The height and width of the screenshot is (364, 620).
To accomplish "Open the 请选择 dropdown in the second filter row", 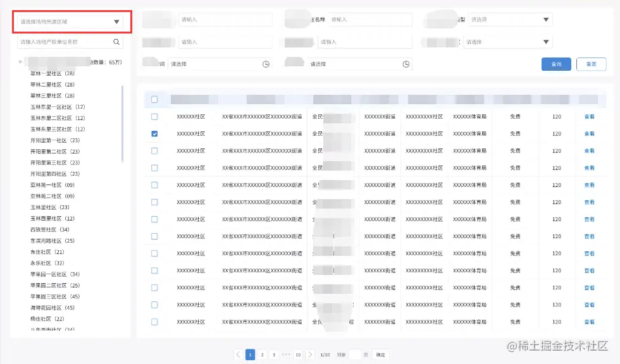I will point(507,42).
